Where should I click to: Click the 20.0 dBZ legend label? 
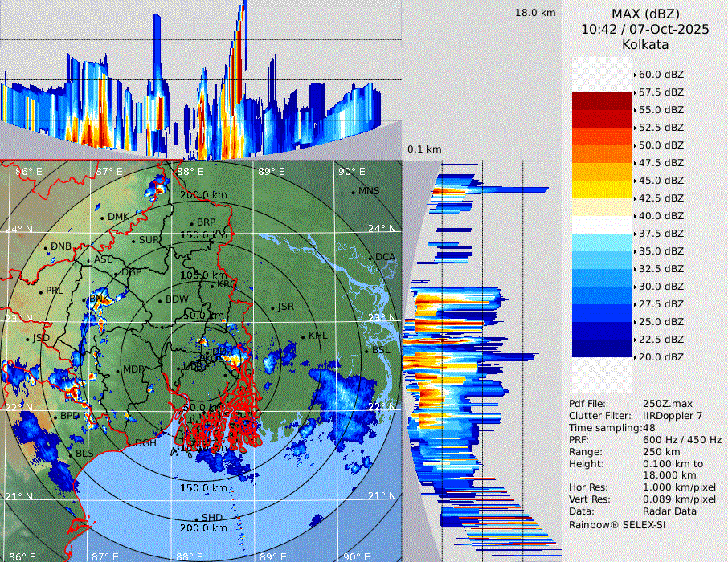[x=661, y=357]
